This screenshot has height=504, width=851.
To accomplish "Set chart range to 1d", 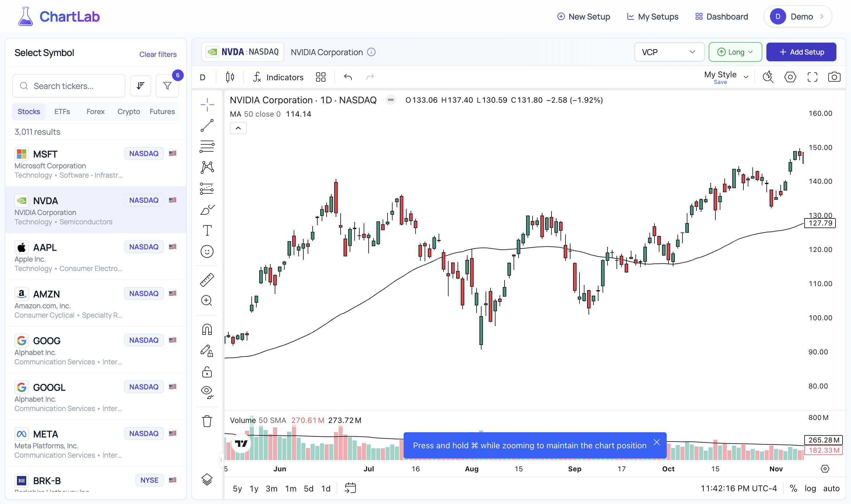I will (326, 488).
